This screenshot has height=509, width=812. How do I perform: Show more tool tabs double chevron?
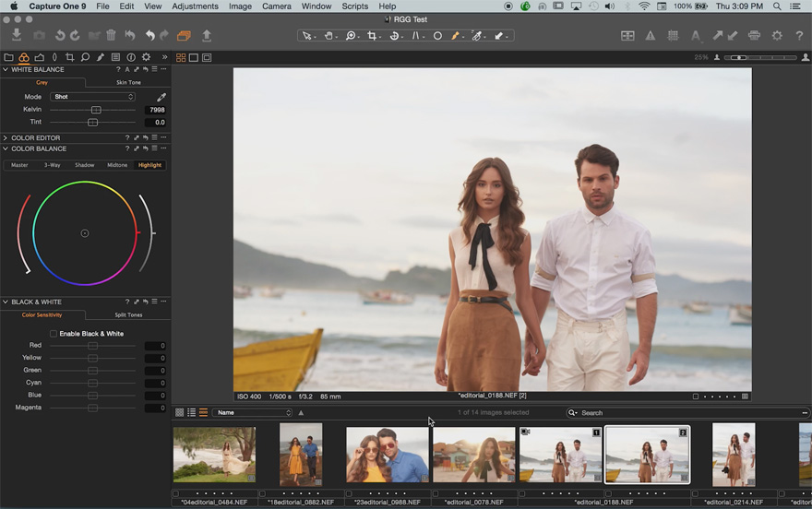164,57
